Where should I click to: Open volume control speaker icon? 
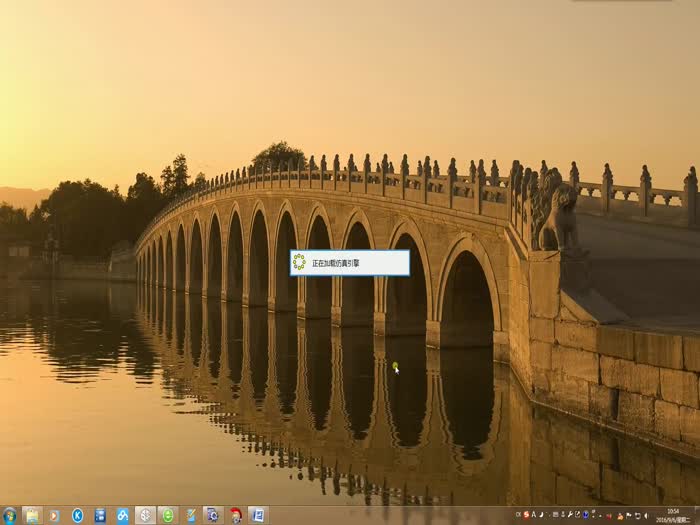coord(646,515)
